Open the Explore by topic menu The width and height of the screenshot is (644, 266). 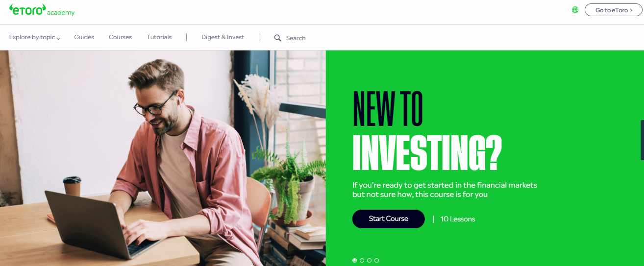click(x=34, y=37)
